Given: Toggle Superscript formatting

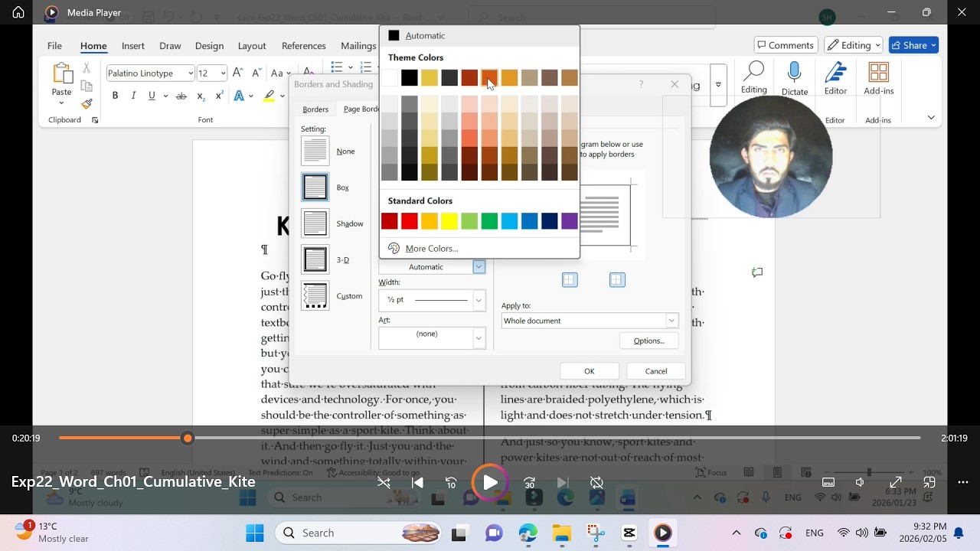Looking at the screenshot, I should pyautogui.click(x=219, y=96).
